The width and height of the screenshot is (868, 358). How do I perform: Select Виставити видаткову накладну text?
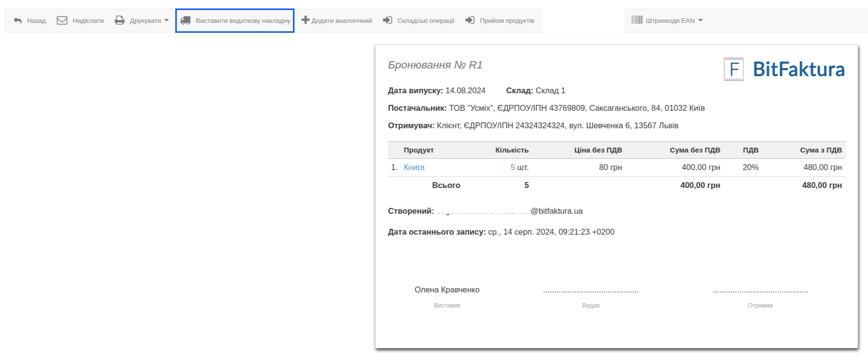[243, 20]
